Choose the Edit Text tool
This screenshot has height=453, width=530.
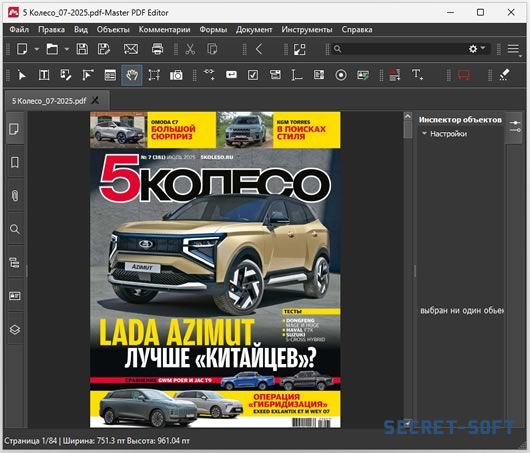(44, 75)
